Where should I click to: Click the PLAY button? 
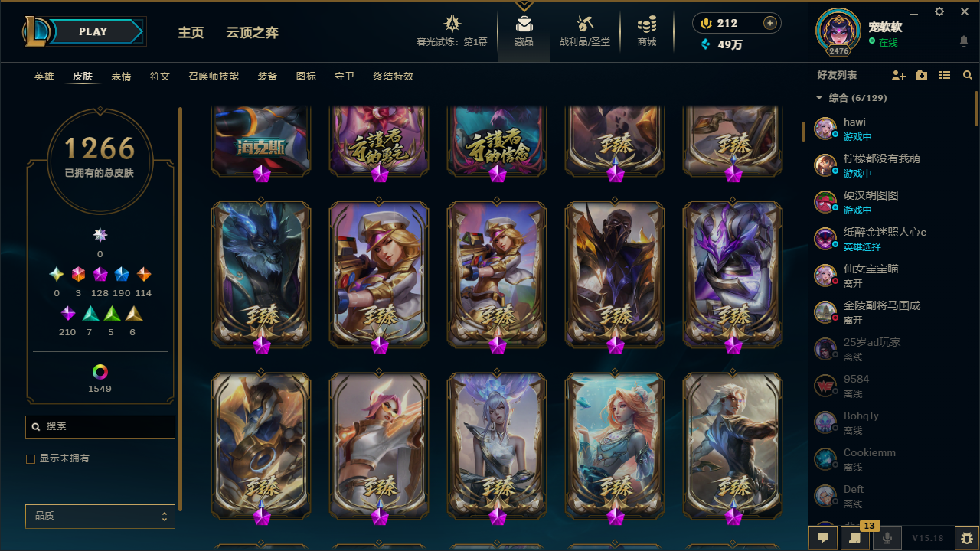[x=93, y=31]
